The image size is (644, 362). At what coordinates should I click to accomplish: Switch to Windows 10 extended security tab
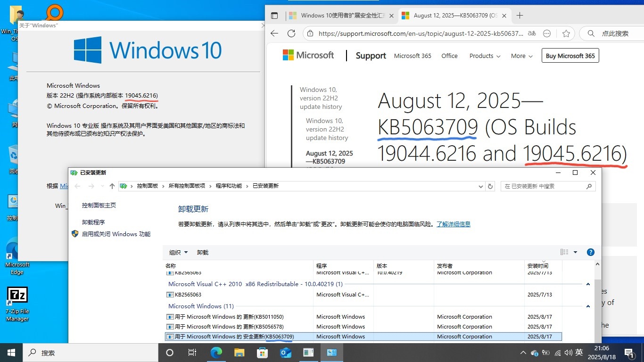[342, 16]
